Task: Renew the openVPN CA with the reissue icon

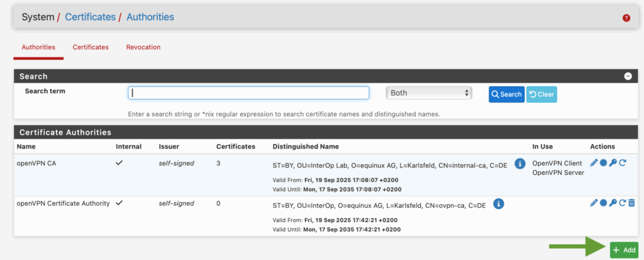Action: click(x=622, y=163)
